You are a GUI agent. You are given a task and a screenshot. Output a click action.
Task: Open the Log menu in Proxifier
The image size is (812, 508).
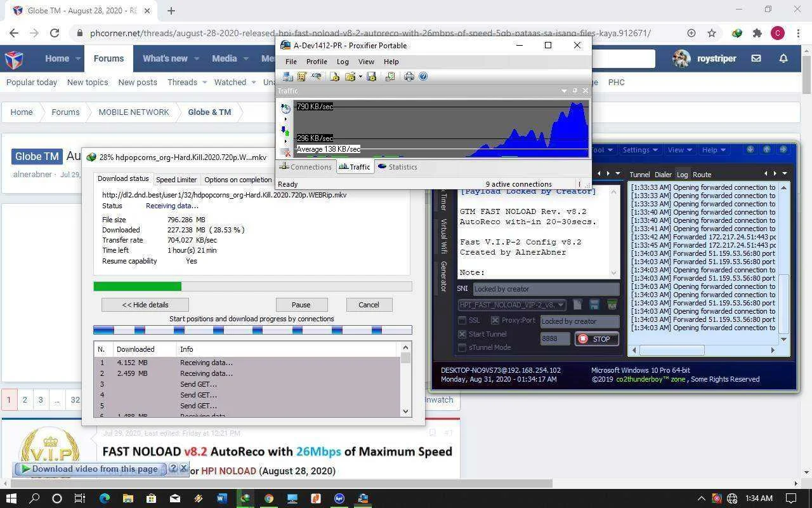pos(343,62)
